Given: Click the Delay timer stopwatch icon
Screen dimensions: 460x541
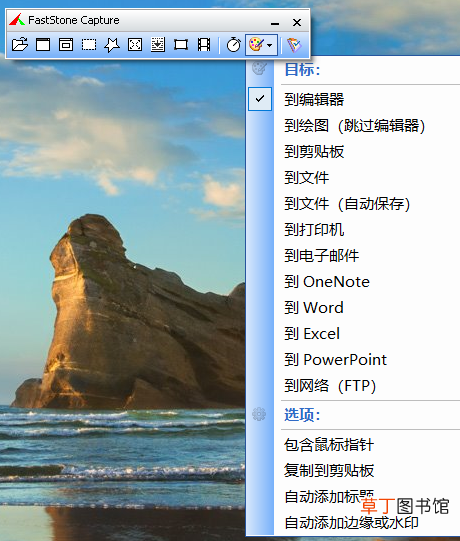Looking at the screenshot, I should tap(234, 45).
